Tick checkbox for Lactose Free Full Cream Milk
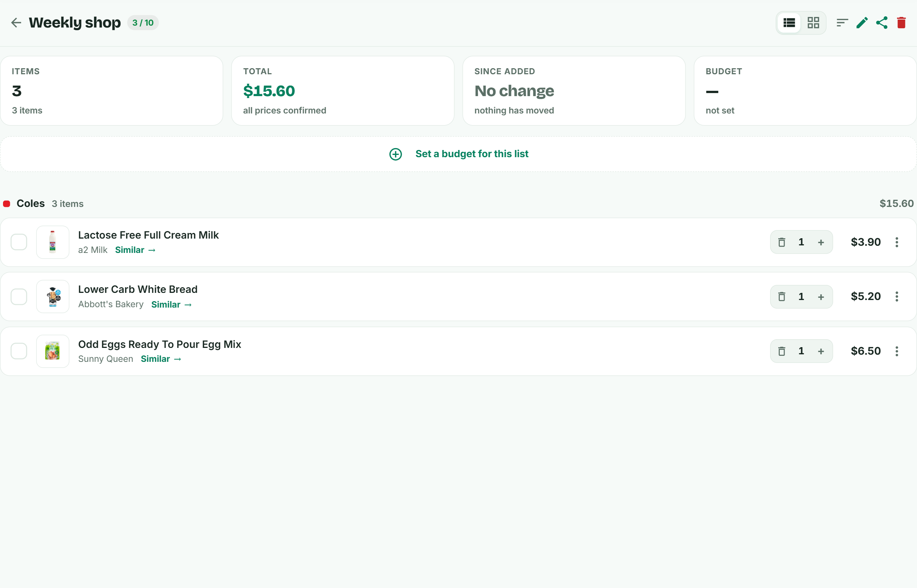This screenshot has width=917, height=588. [19, 242]
